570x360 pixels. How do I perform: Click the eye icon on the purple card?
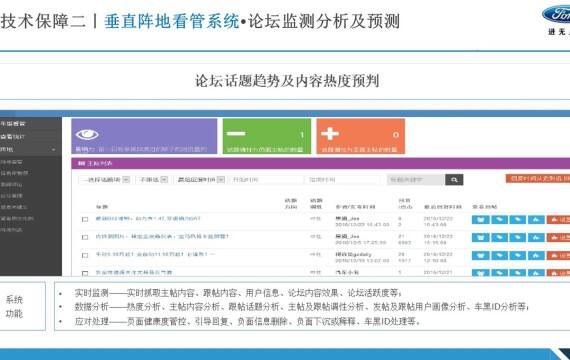point(87,135)
